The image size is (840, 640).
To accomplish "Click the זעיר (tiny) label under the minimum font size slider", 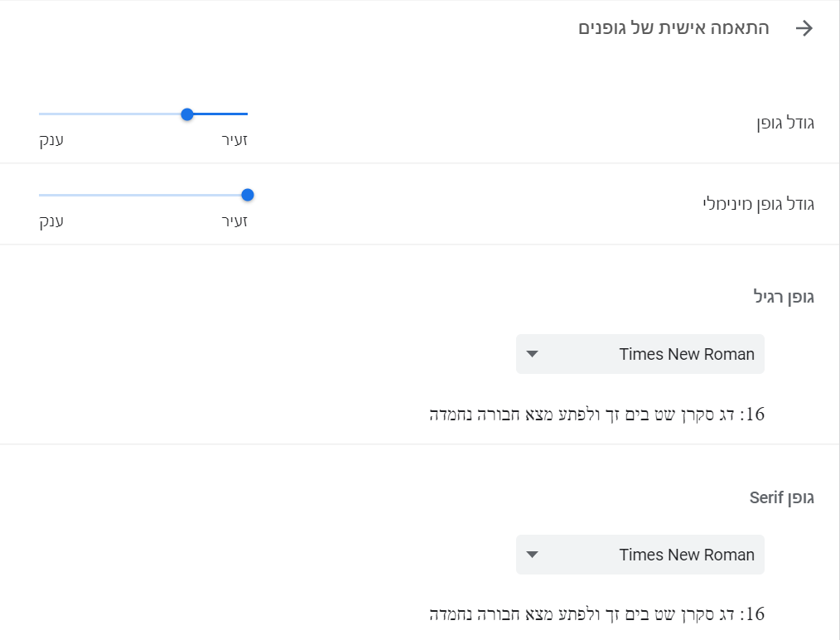I will [234, 221].
